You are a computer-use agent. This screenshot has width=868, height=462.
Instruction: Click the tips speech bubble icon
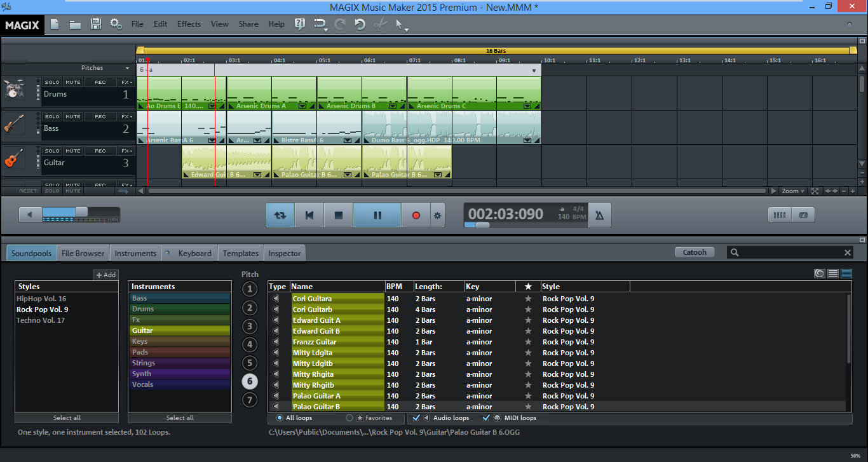[x=300, y=24]
